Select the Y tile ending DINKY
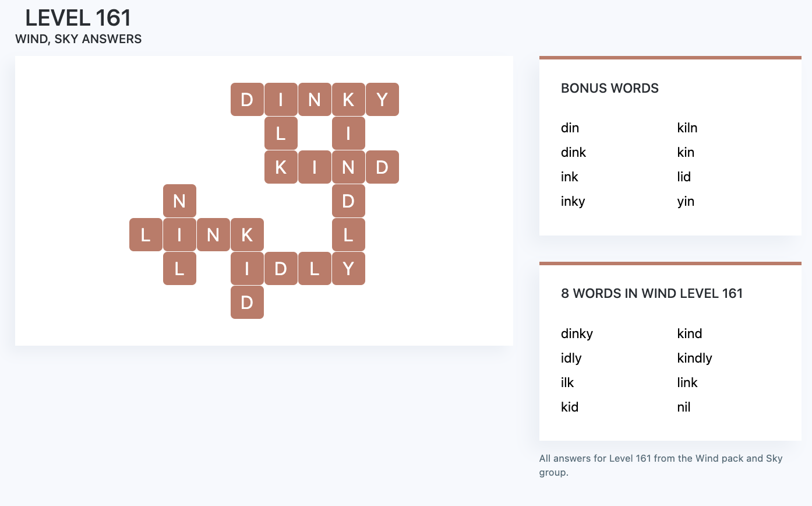The width and height of the screenshot is (812, 506). (382, 100)
